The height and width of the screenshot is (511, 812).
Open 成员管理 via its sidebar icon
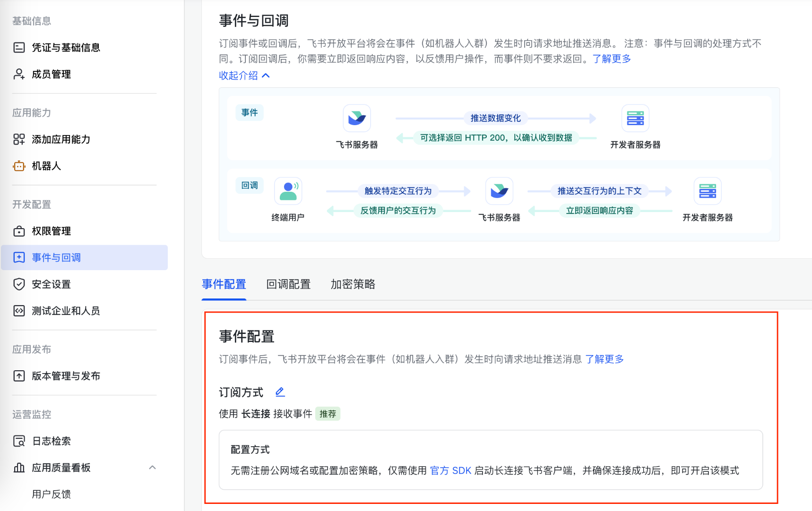19,74
